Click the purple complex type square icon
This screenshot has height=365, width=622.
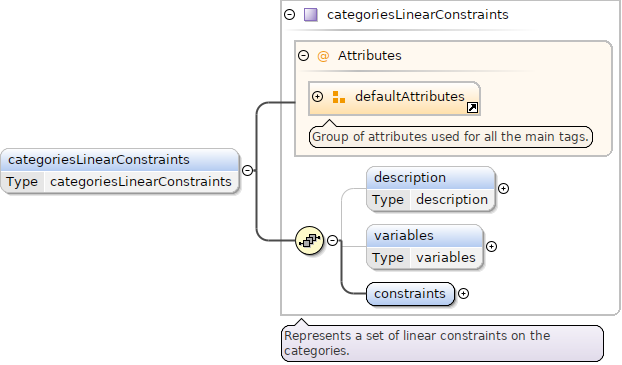click(x=311, y=15)
